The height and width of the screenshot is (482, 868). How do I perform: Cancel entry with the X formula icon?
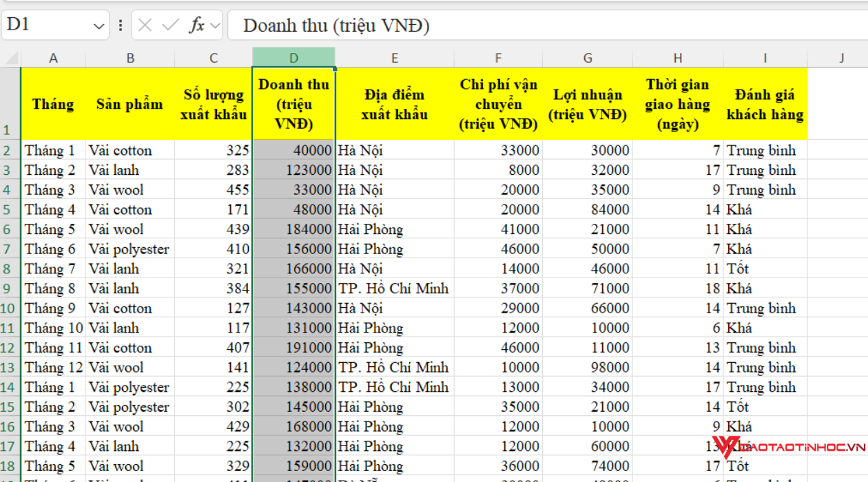145,25
